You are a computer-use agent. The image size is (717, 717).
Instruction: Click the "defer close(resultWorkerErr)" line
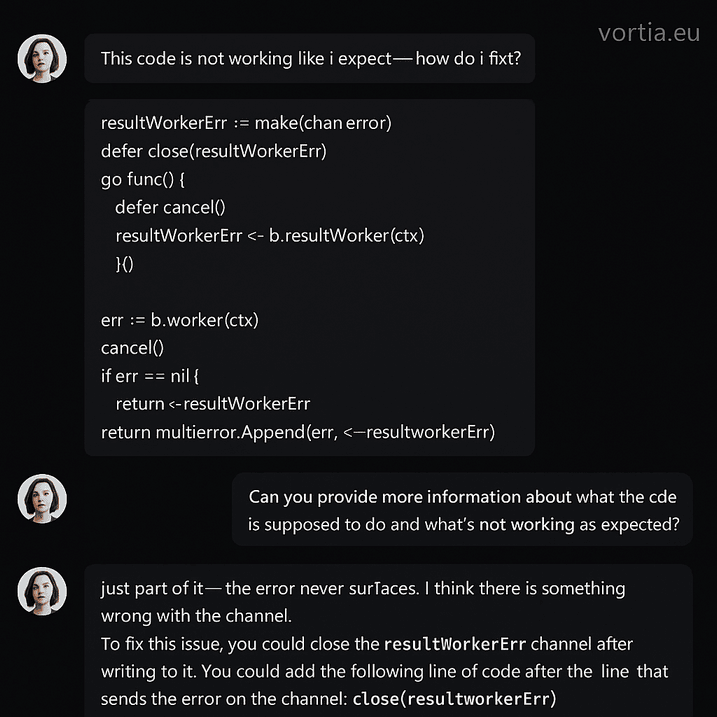tap(214, 151)
